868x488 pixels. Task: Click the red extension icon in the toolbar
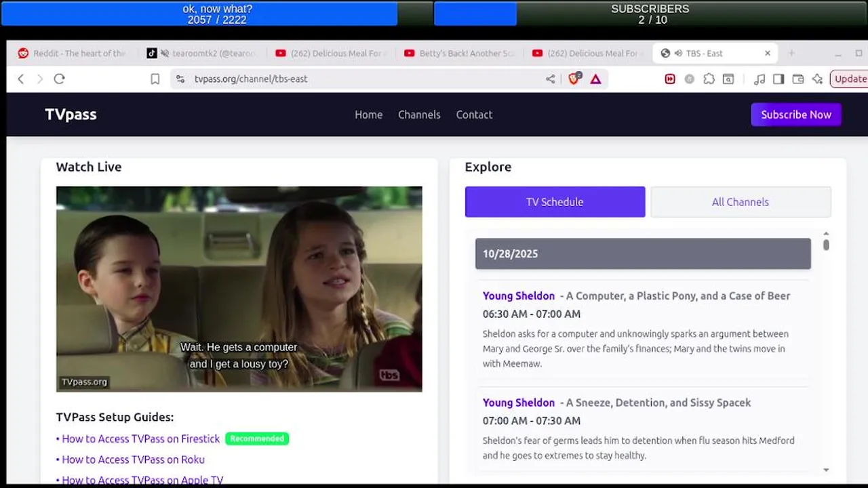[x=670, y=79]
